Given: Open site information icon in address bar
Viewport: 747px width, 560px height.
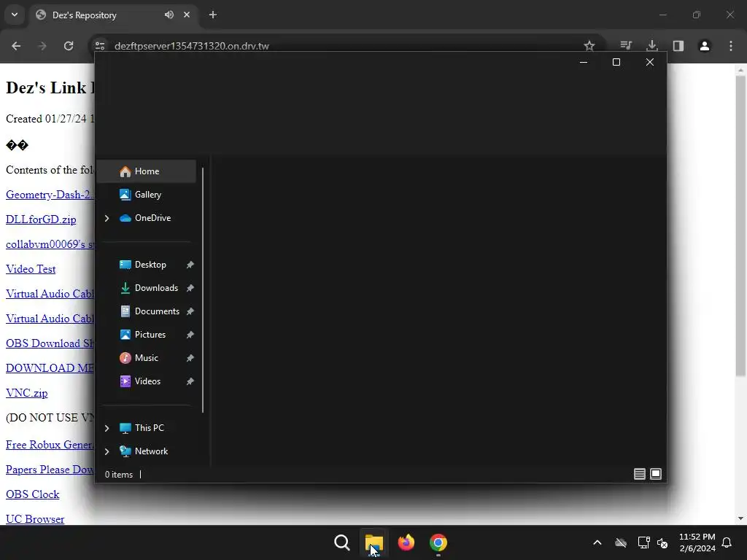Looking at the screenshot, I should 100,46.
